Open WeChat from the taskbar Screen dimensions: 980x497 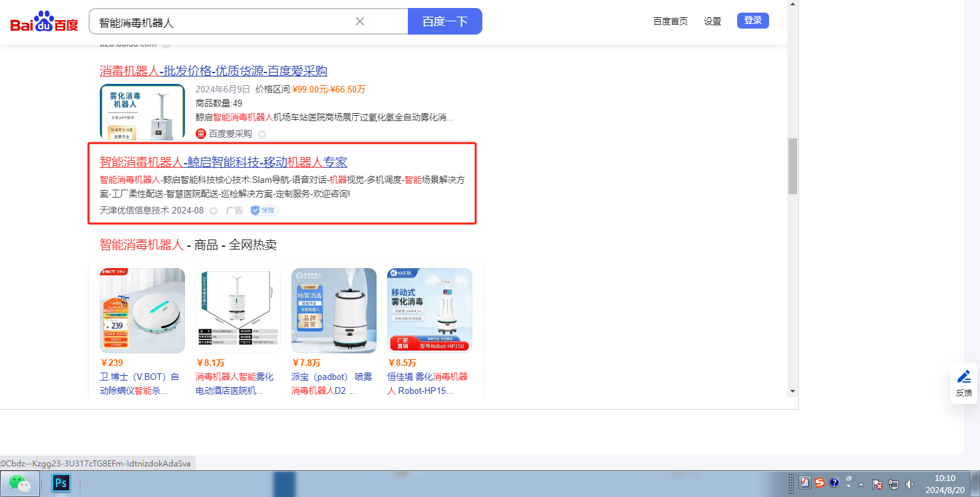20,483
